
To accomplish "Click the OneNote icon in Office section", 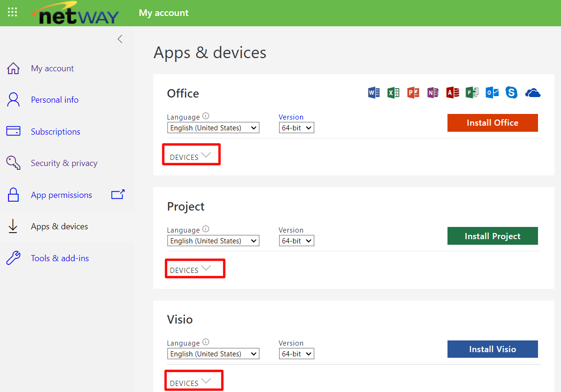I will click(x=432, y=93).
